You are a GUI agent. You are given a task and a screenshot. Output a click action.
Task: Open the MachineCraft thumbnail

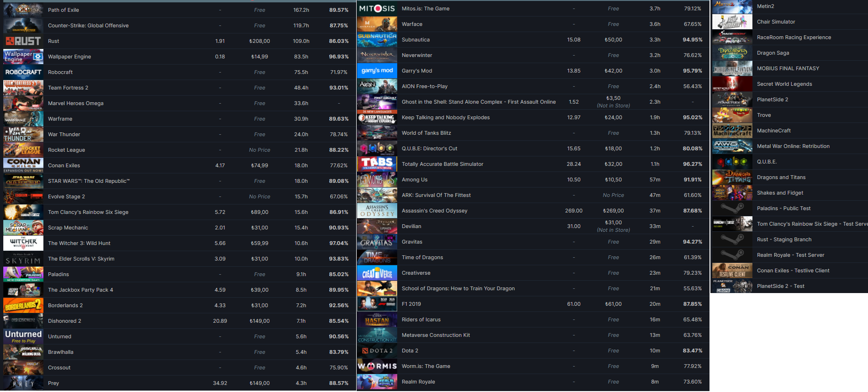[x=732, y=131]
